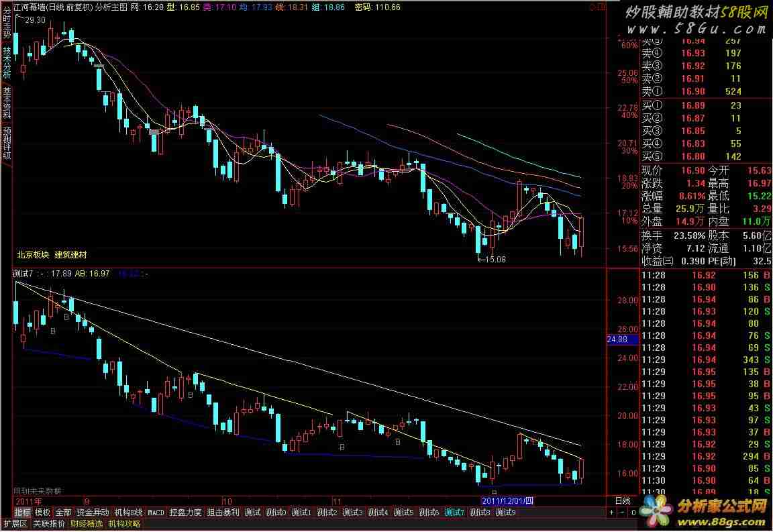The image size is (773, 532).
Task: Click the 最高 value 16.97
Action: (x=759, y=183)
